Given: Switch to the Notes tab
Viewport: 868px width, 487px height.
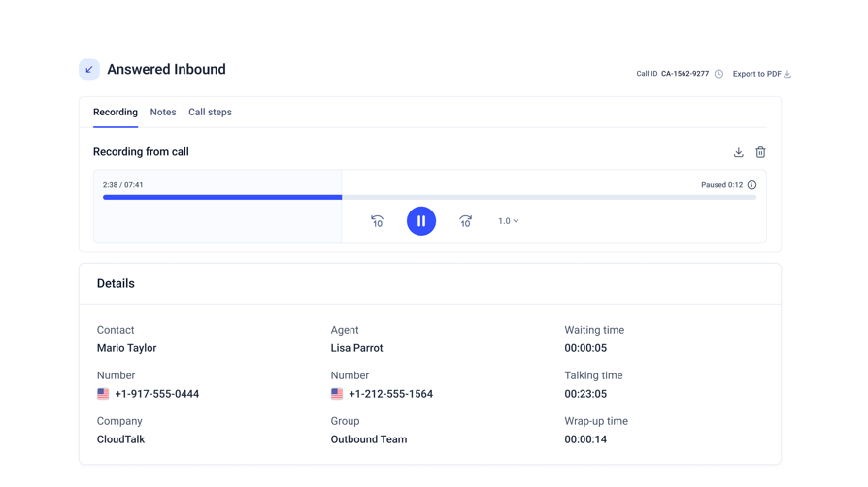Looking at the screenshot, I should [x=163, y=112].
